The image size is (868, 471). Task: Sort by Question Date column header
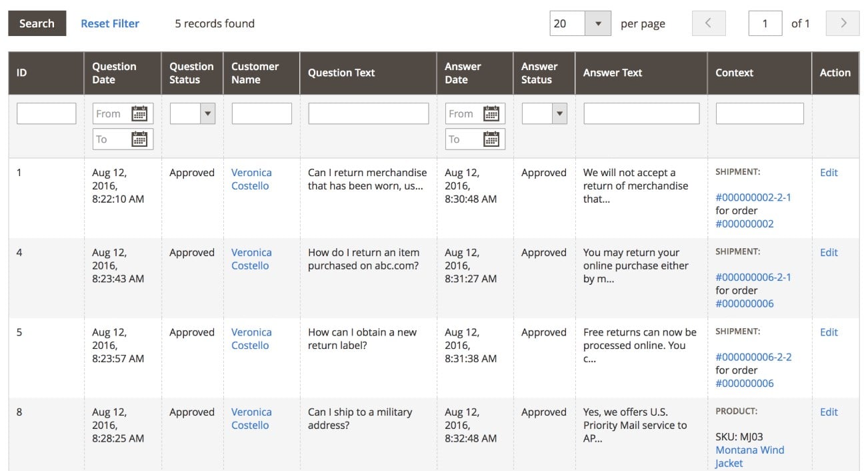(123, 73)
